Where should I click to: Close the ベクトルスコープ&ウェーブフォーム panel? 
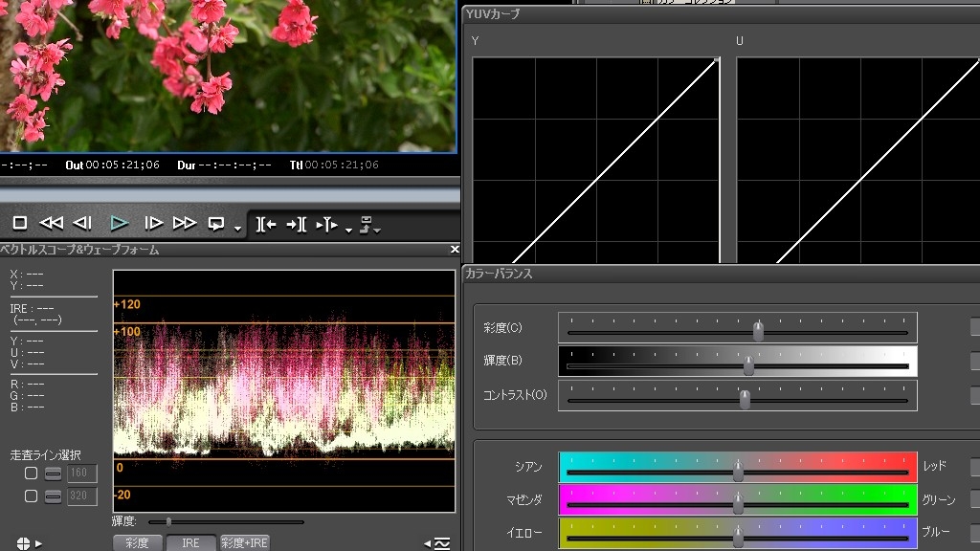tap(455, 250)
